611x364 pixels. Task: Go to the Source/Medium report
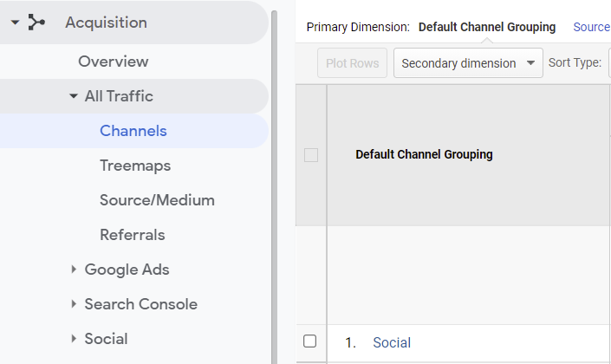click(157, 200)
